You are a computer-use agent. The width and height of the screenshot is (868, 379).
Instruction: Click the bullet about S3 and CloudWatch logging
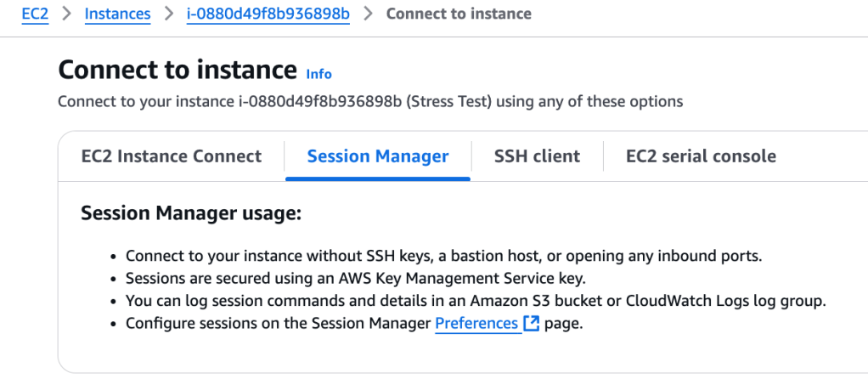click(476, 301)
